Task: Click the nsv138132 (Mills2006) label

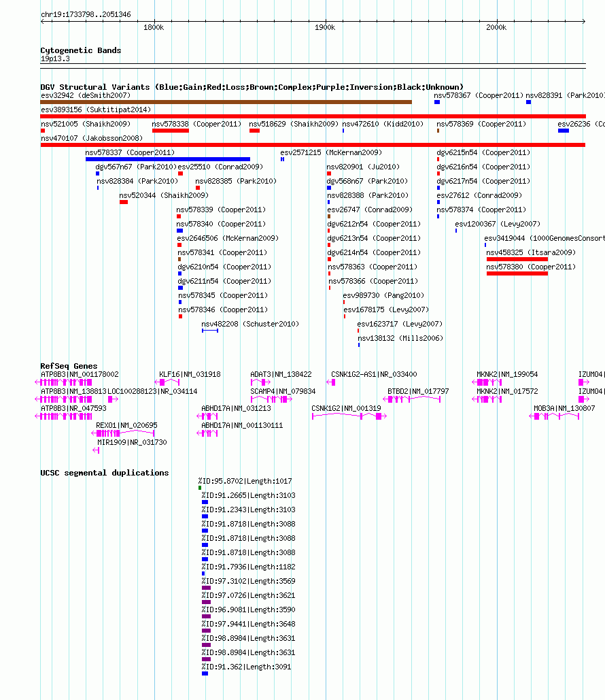Action: [x=400, y=338]
